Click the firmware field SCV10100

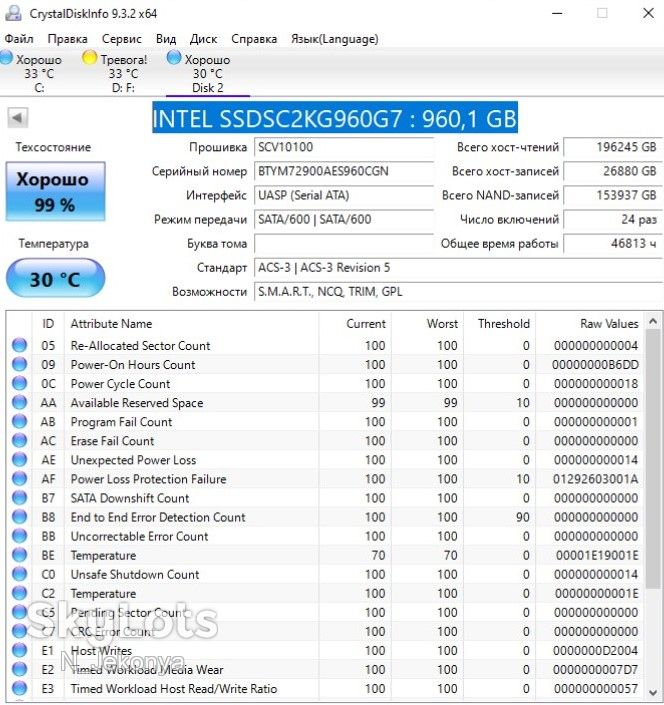(343, 147)
